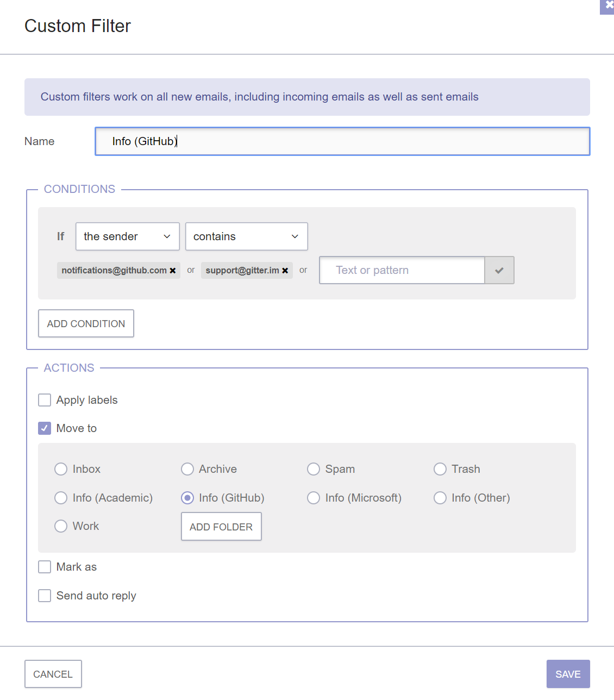This screenshot has height=700, width=614.
Task: Focus the Text or pattern input field
Action: click(402, 270)
